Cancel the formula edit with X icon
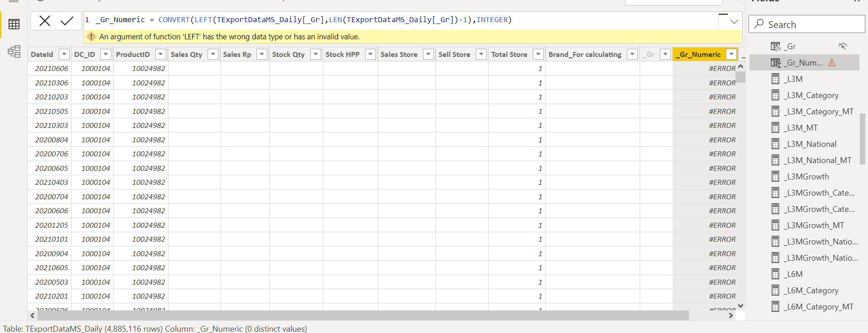868x333 pixels. (x=45, y=21)
